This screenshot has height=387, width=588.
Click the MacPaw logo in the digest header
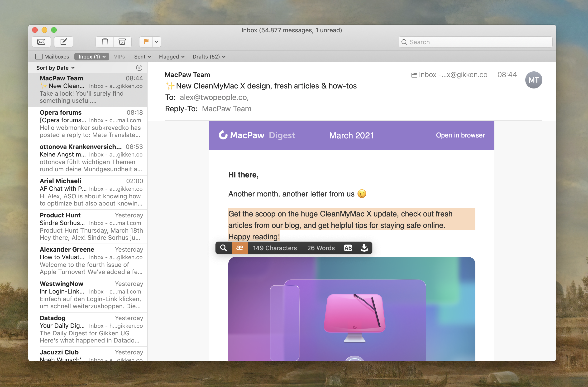tap(241, 135)
